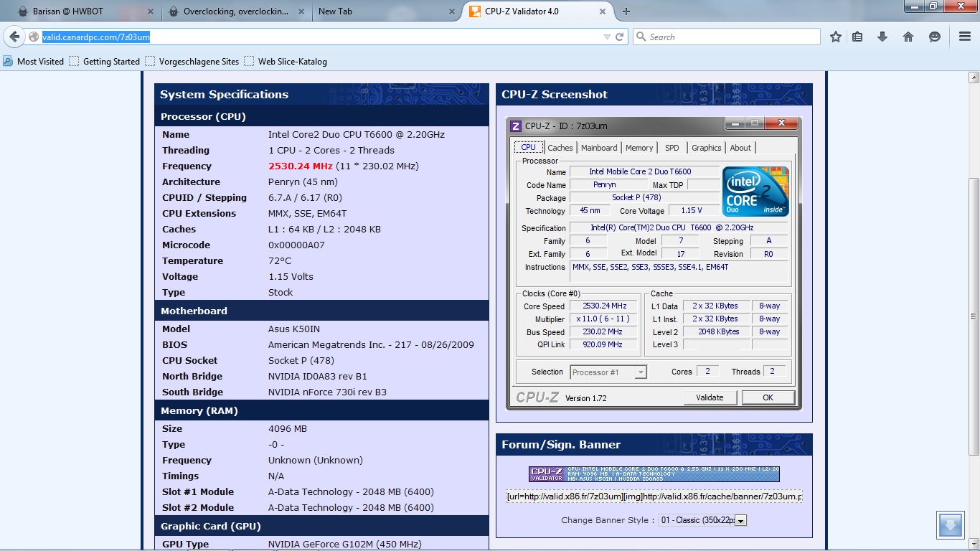Click the browser Back arrow button

(14, 37)
